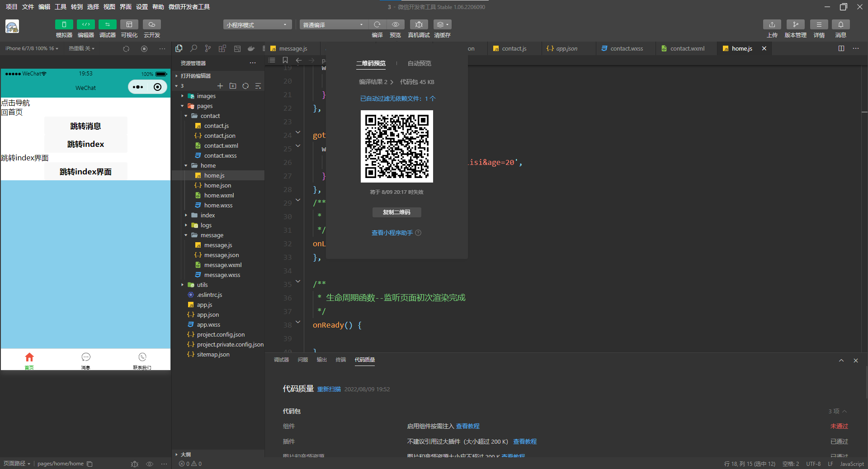The width and height of the screenshot is (868, 469).
Task: Click the refresh explorer icon
Action: point(245,86)
